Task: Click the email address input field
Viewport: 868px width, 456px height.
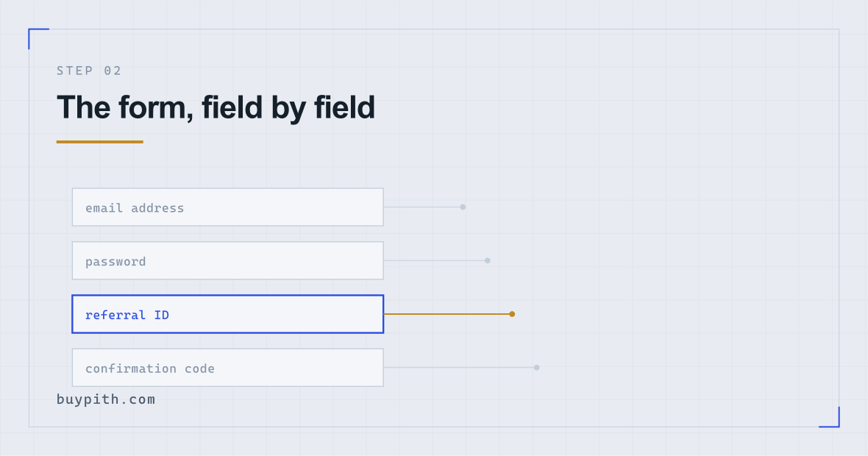Action: [227, 207]
